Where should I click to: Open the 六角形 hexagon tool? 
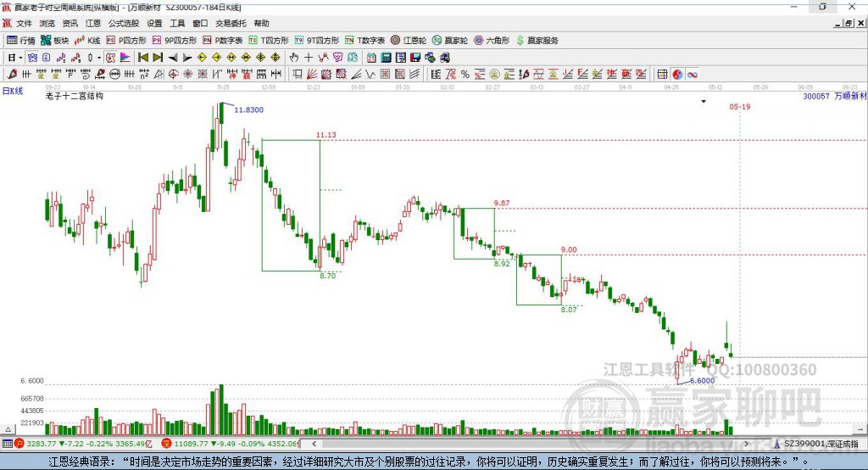tap(492, 41)
